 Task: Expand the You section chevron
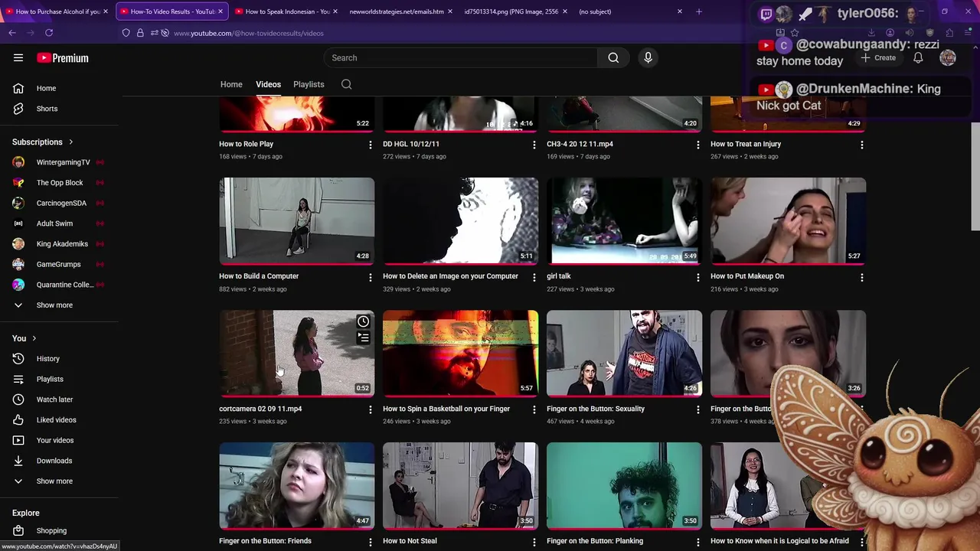click(34, 338)
